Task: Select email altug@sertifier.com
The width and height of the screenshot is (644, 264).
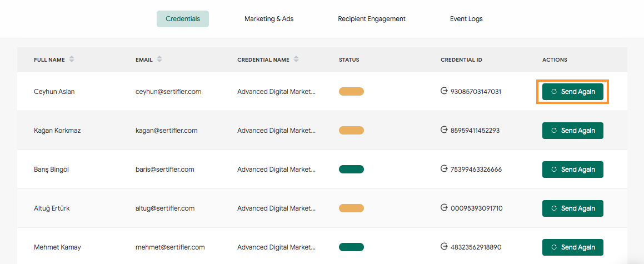Action: pyautogui.click(x=165, y=208)
